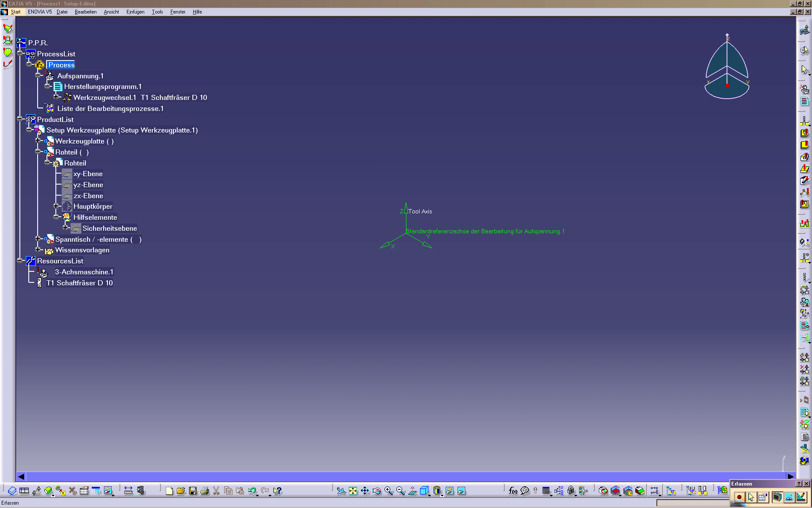The height and width of the screenshot is (508, 812).
Task: Expand the Wissensvorlagen node
Action: tap(38, 249)
